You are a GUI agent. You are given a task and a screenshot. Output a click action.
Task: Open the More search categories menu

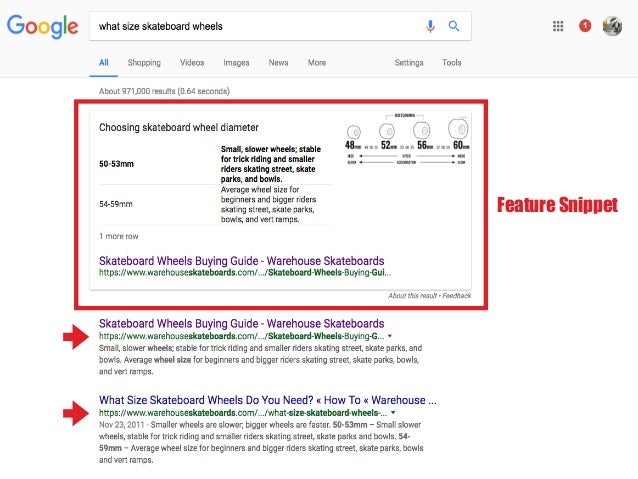point(317,63)
